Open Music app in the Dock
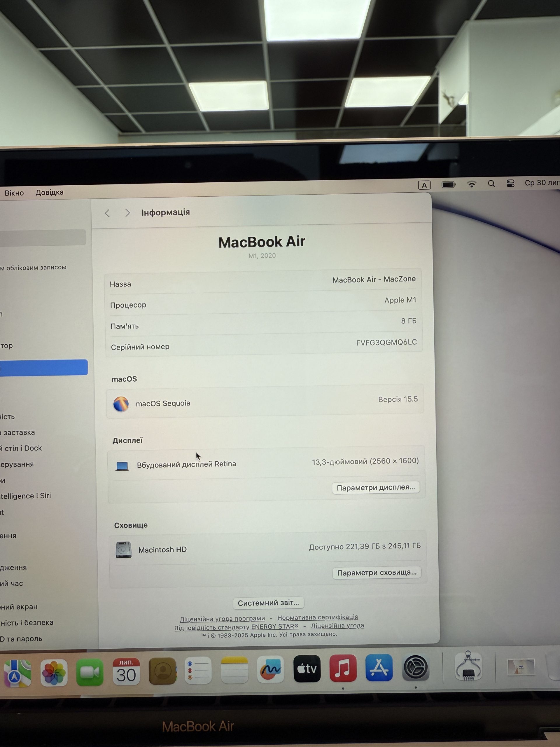560x747 pixels. tap(343, 668)
